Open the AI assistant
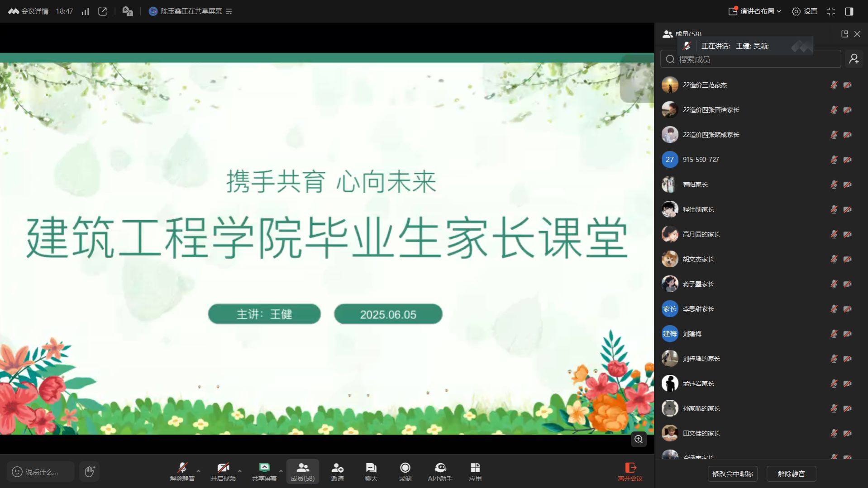The height and width of the screenshot is (488, 868). pos(440,471)
